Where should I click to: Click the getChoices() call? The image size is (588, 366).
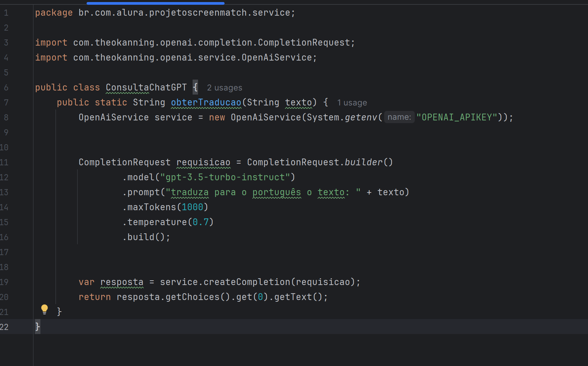coord(198,297)
